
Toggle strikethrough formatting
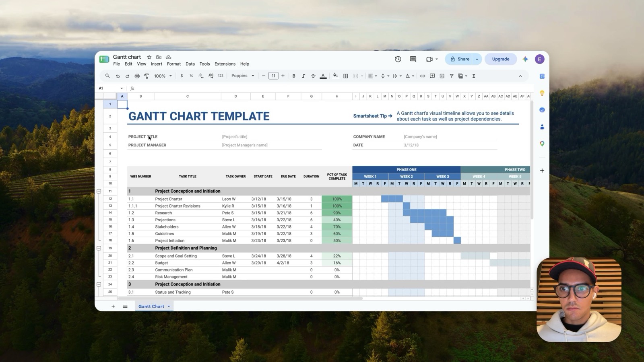pyautogui.click(x=313, y=76)
